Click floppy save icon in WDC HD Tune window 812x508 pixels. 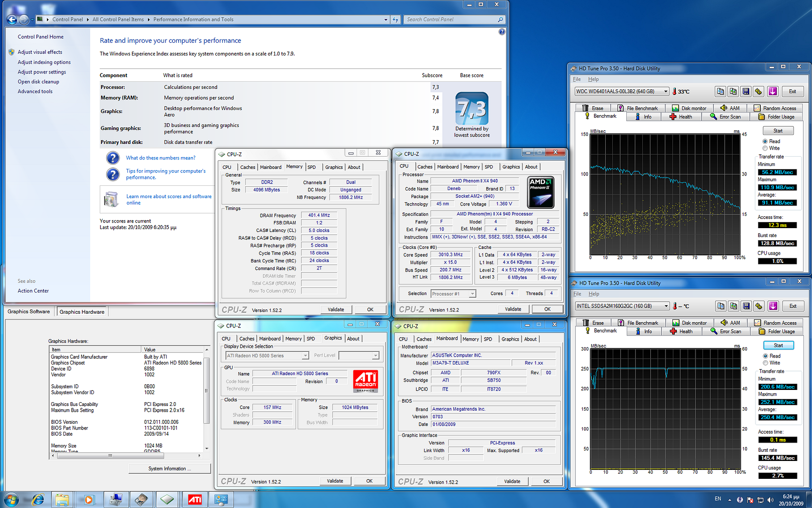click(x=746, y=91)
